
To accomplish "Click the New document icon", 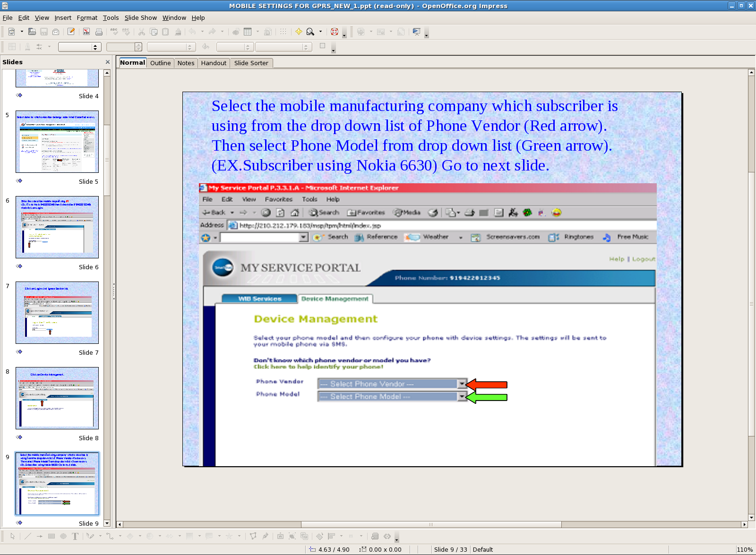I will tap(12, 32).
